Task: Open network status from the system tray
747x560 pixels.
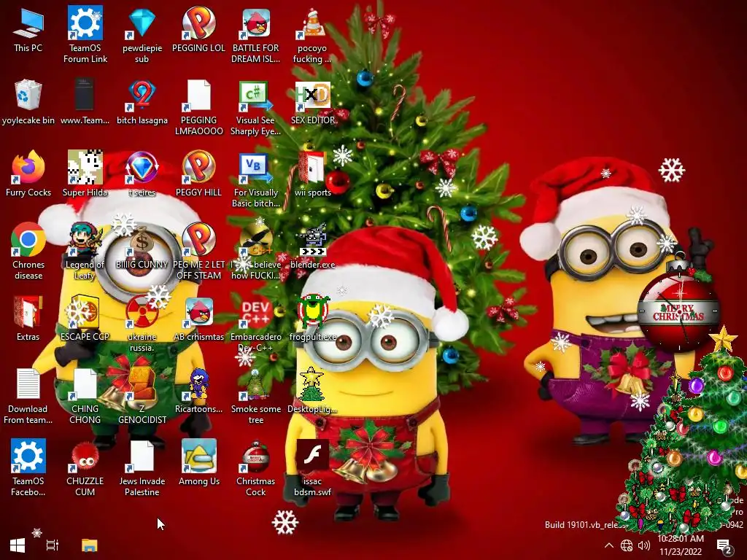Action: tap(627, 545)
